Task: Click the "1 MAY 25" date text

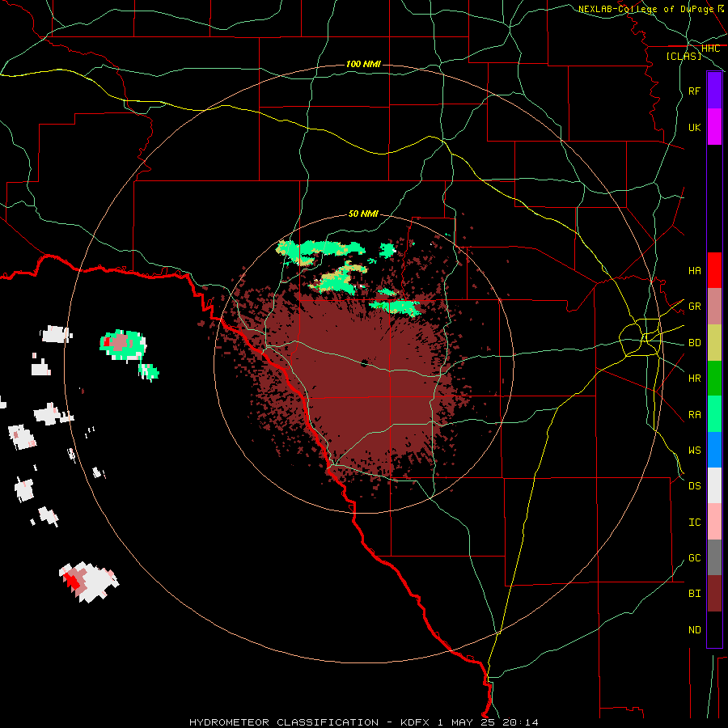Action: pyautogui.click(x=466, y=722)
